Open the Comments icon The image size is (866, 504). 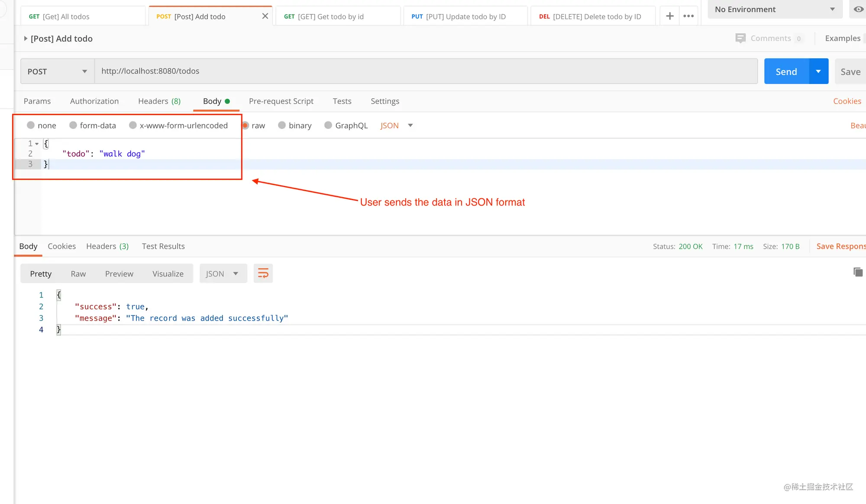point(740,38)
